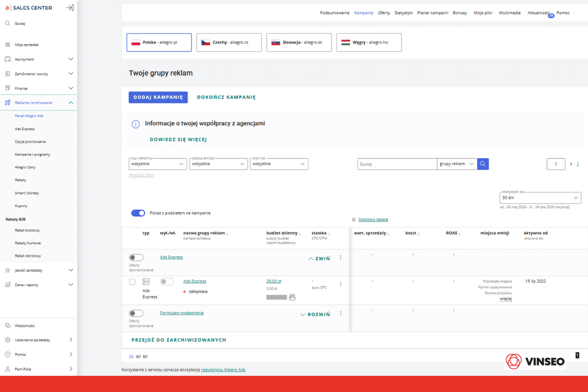Click the Wiadomości message icon
This screenshot has height=392, width=588.
click(x=7, y=325)
